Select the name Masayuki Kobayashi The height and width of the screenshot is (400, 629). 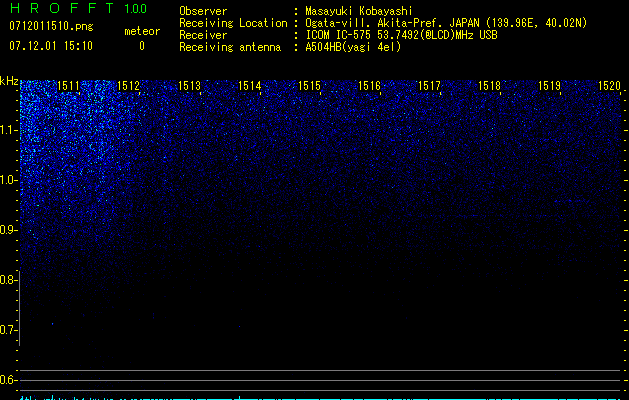pos(359,11)
